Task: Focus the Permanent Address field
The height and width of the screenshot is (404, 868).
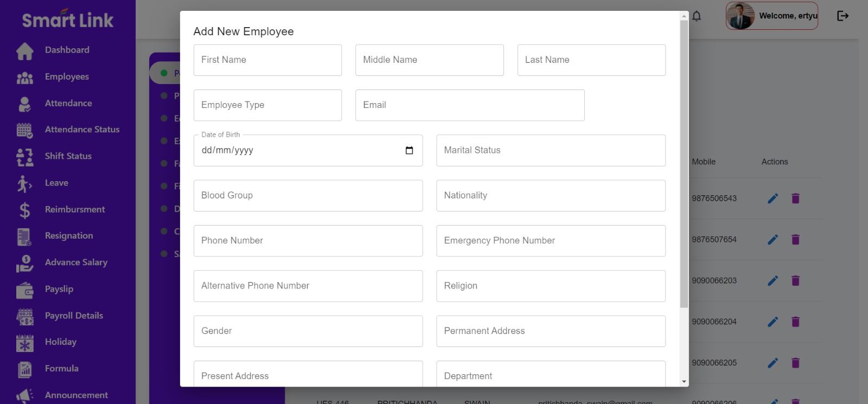Action: 551,331
